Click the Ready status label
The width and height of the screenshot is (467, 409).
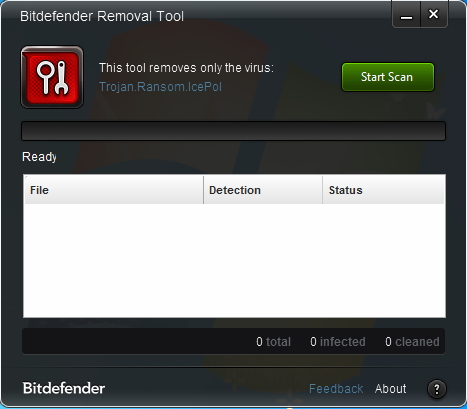(39, 157)
